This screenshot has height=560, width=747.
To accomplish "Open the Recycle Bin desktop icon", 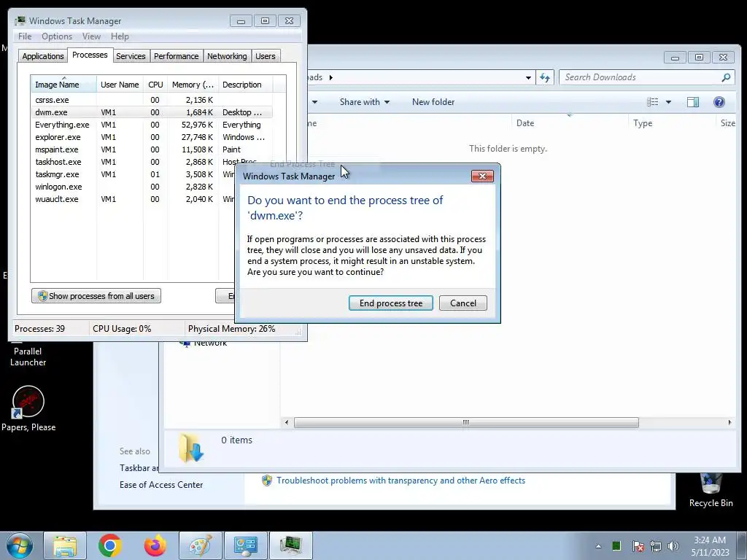I will pos(711,491).
